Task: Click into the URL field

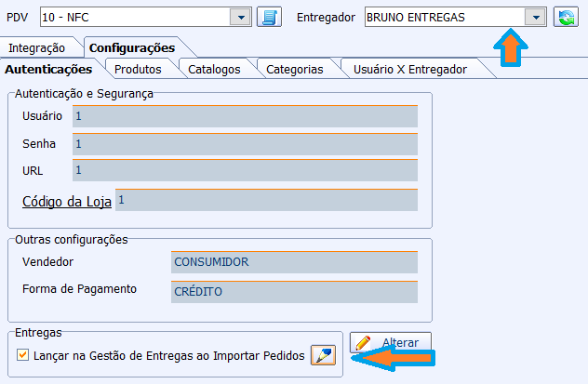Action: (x=244, y=171)
